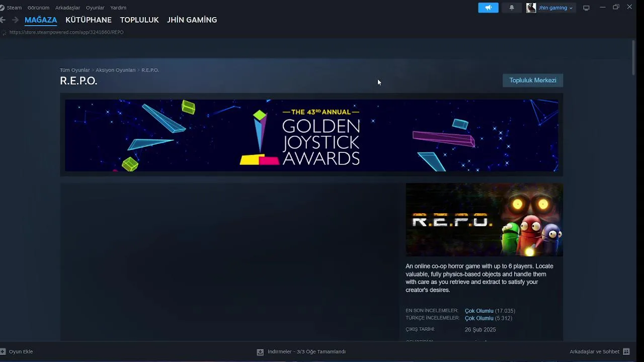
Task: Click the Jhin gaming profile avatar
Action: 531,8
